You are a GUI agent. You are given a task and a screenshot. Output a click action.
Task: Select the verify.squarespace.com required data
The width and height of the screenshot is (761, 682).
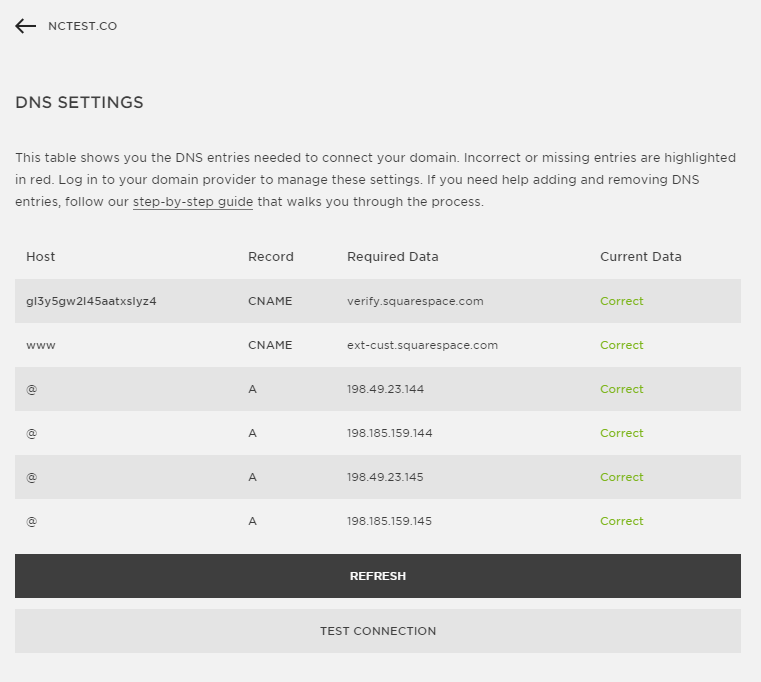point(415,301)
